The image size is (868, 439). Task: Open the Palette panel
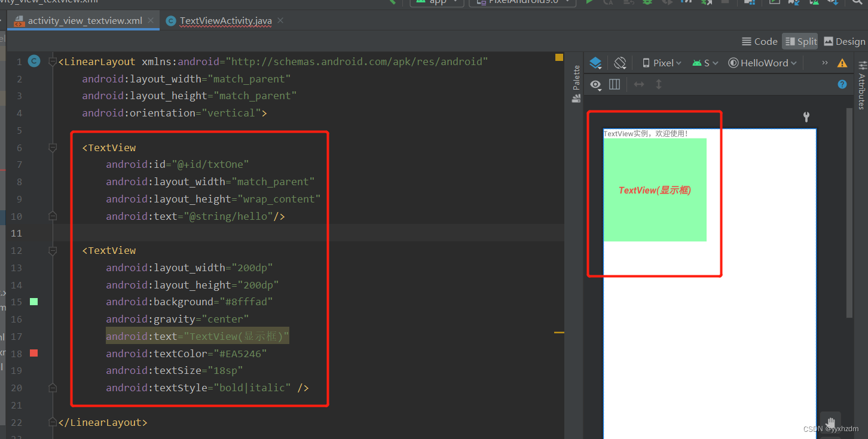576,78
